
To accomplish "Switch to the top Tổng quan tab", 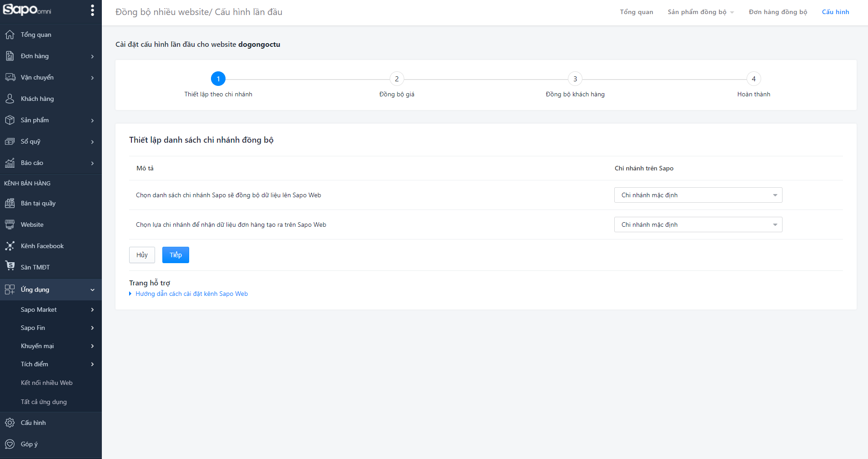I will coord(637,12).
